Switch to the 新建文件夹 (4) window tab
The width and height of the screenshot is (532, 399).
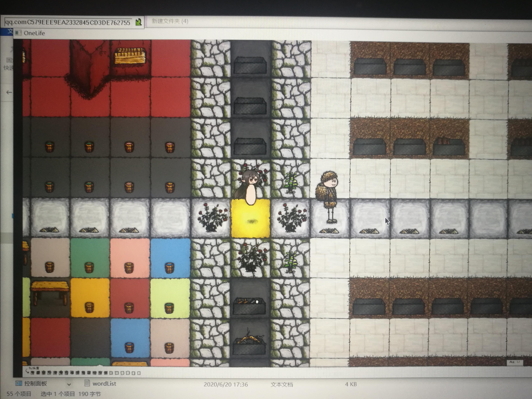(170, 21)
